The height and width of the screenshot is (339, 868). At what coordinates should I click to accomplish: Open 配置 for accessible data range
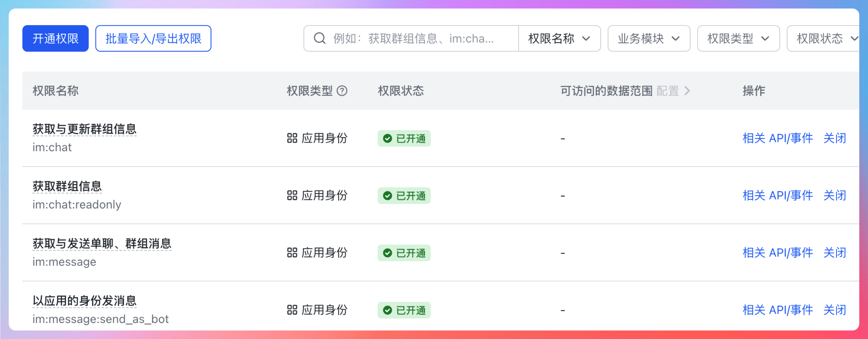point(668,91)
